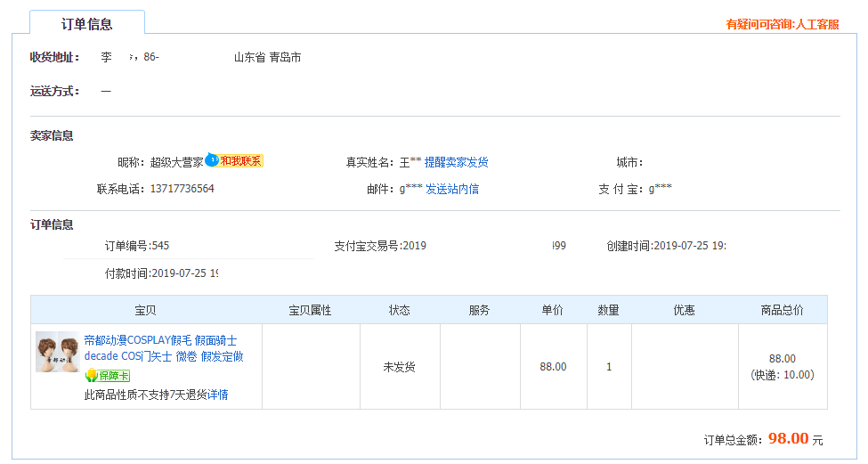Screen dimensions: 868x464
Task: Click the 商品总价 column header
Action: [x=782, y=310]
